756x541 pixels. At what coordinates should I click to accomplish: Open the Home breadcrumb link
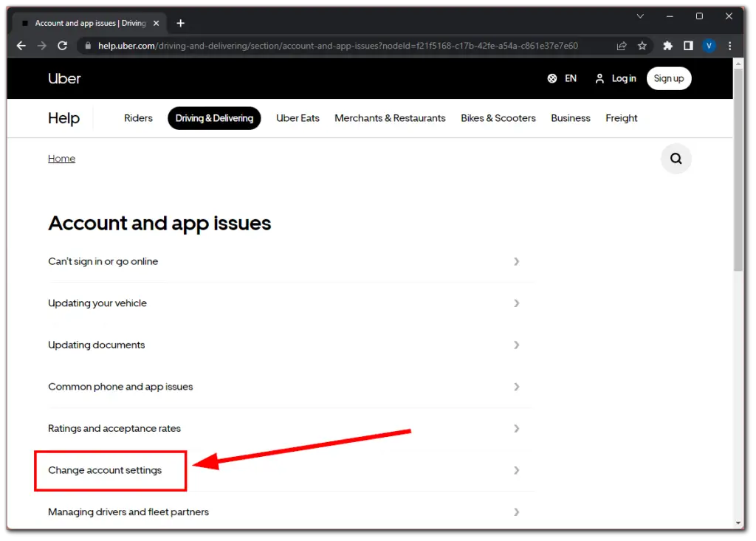click(x=61, y=158)
